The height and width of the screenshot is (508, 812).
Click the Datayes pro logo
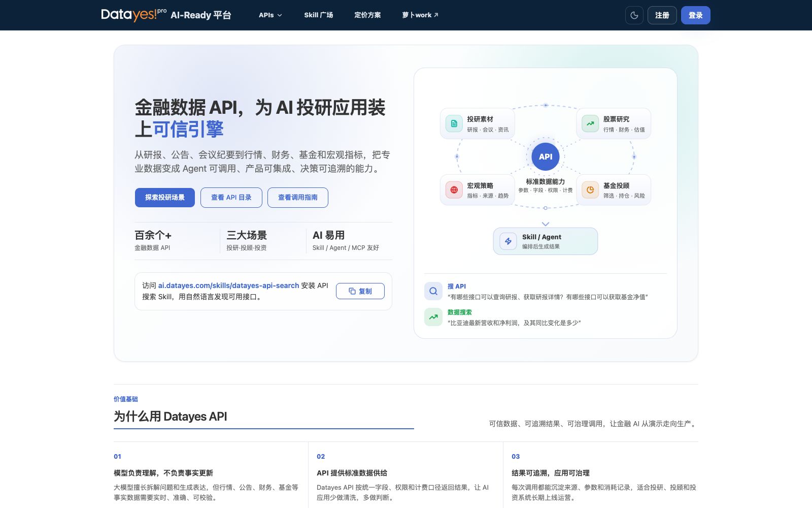(134, 15)
